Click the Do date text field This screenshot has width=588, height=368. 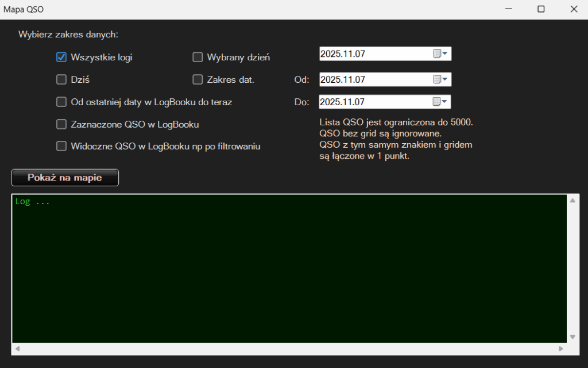tap(373, 102)
